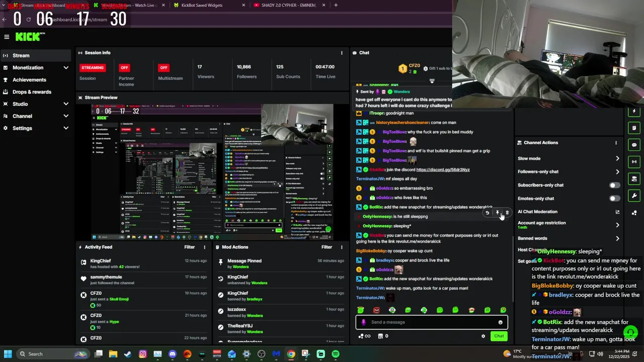The width and height of the screenshot is (644, 362).
Task: Click the 125 Sub Counts value
Action: pos(279,67)
